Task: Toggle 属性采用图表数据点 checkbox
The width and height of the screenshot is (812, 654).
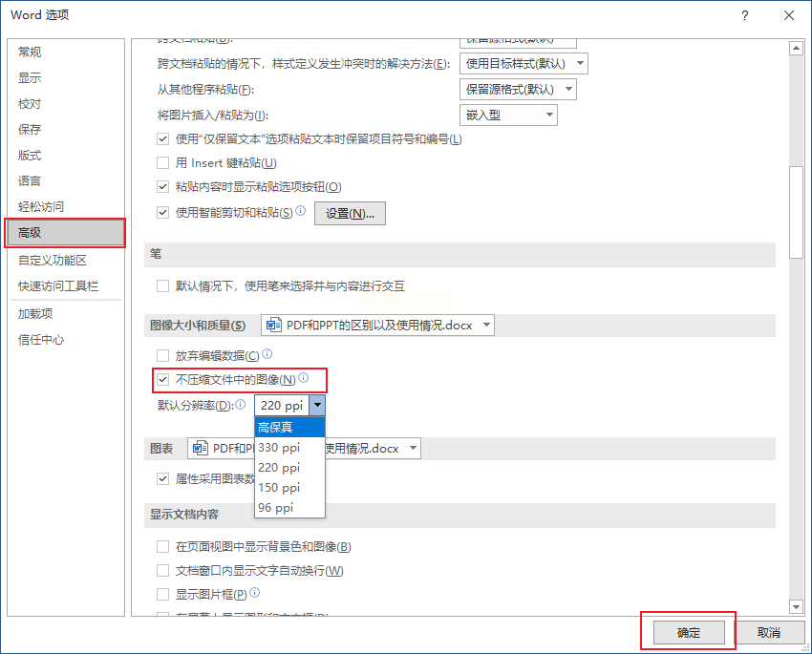Action: click(162, 479)
